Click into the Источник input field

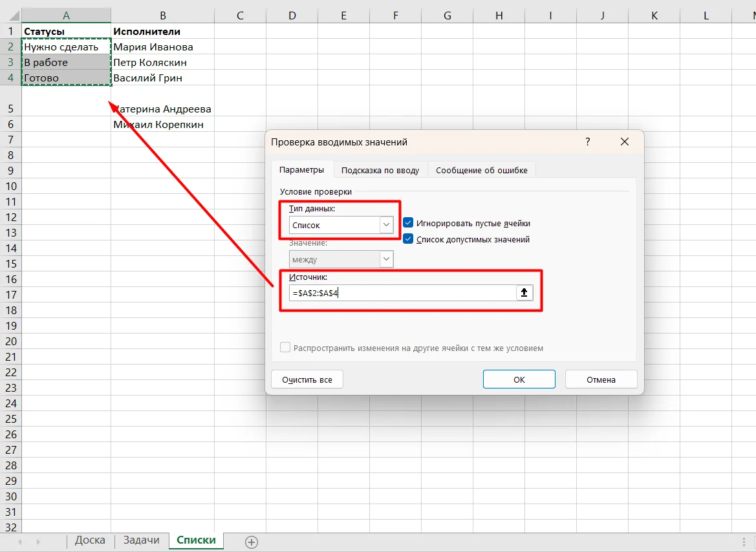403,293
